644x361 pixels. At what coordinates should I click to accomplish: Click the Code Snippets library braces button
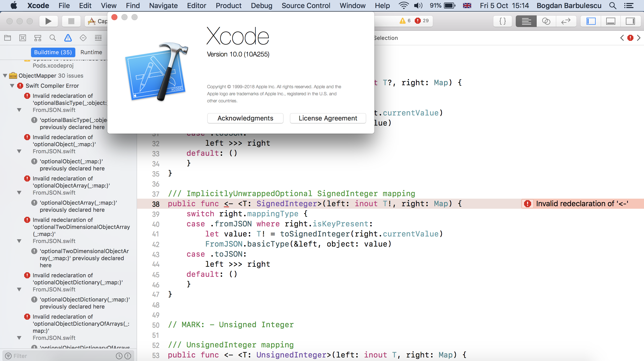502,21
